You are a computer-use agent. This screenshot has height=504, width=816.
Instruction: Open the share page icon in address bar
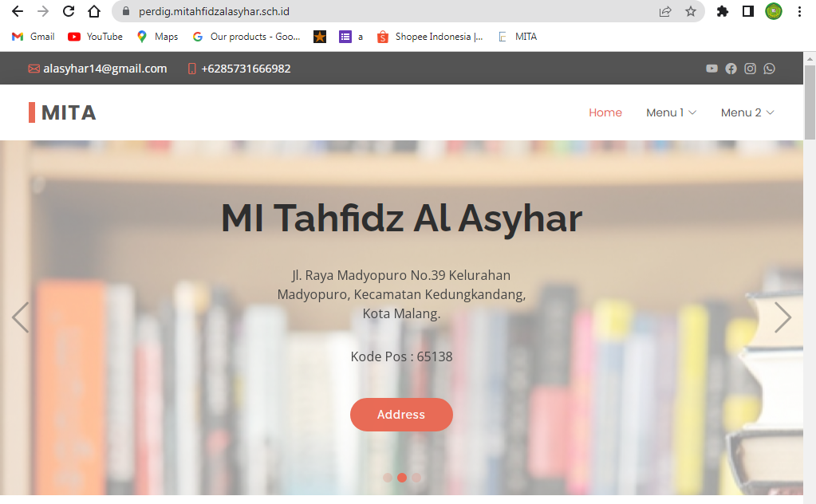pyautogui.click(x=665, y=11)
